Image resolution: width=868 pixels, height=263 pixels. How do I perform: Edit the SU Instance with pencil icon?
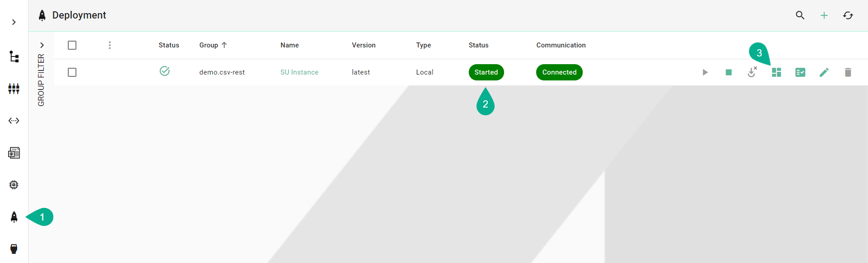pyautogui.click(x=824, y=72)
